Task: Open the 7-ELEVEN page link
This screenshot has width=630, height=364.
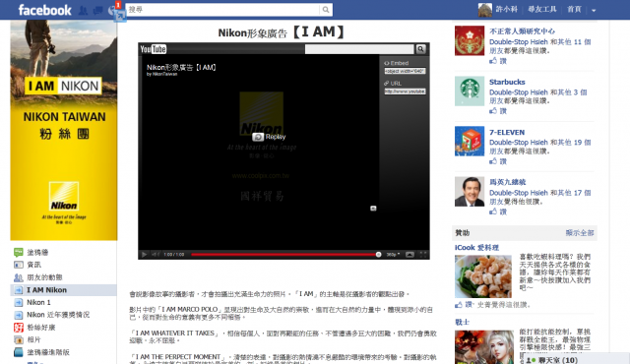Action: pyautogui.click(x=507, y=133)
